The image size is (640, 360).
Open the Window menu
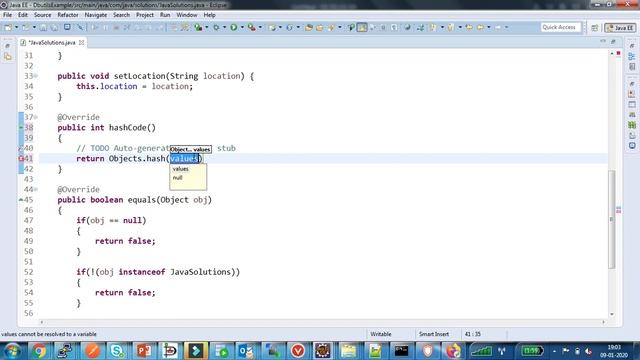coord(187,15)
